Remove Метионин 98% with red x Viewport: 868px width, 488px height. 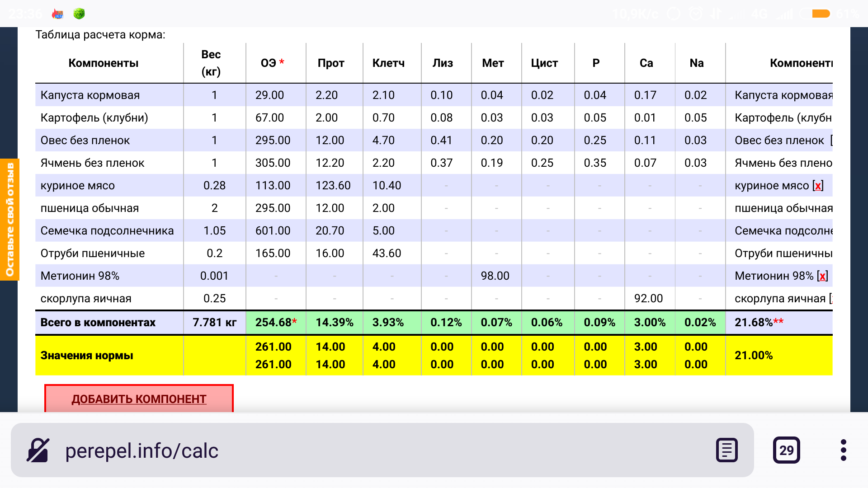(x=822, y=276)
